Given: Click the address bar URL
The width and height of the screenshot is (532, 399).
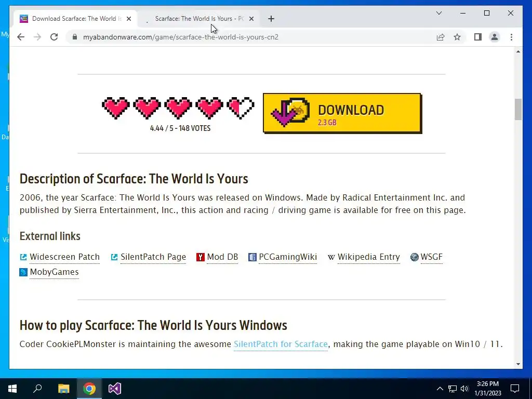Looking at the screenshot, I should pos(180,37).
